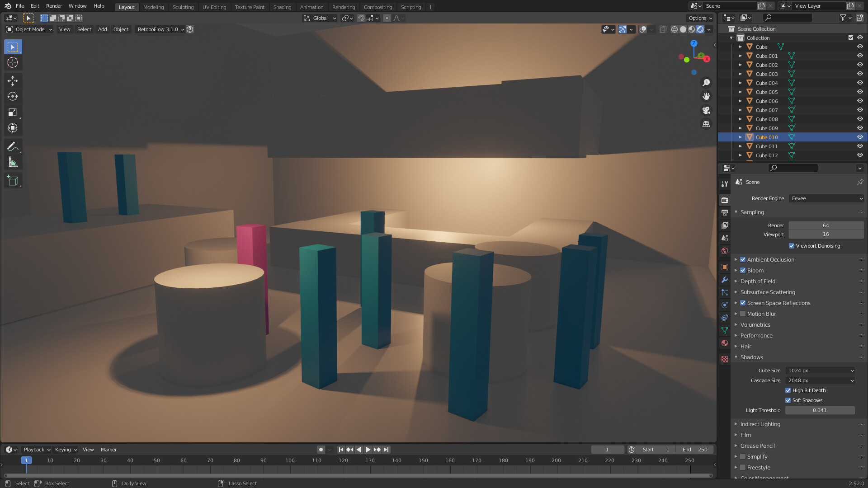Image resolution: width=868 pixels, height=488 pixels.
Task: Hide Cube.005 in the outliner
Action: 859,92
